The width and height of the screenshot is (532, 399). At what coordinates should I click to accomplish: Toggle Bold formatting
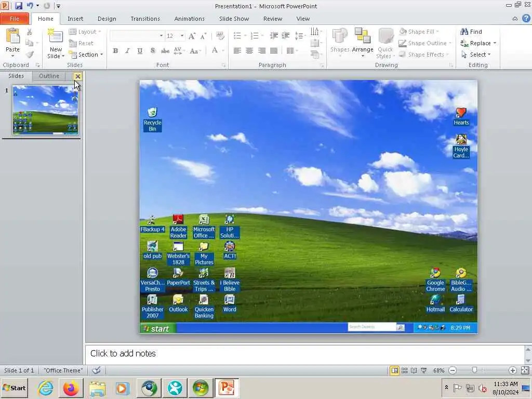(x=115, y=51)
